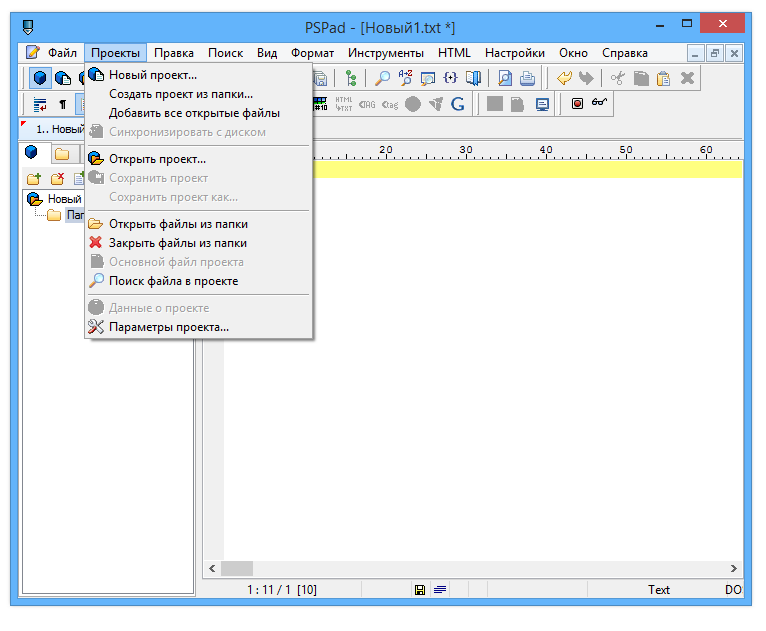Open Параметры проекта... entry
The image size is (766, 631).
pyautogui.click(x=199, y=327)
